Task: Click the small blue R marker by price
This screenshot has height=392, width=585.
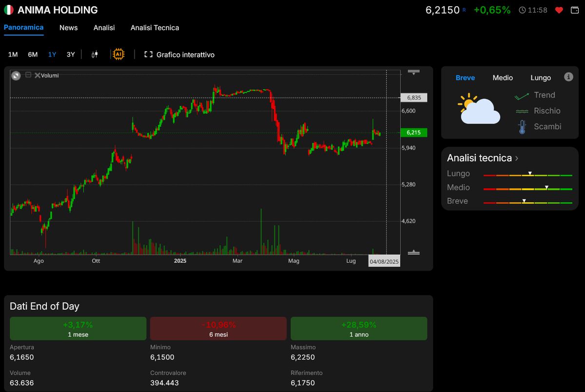Action: pyautogui.click(x=464, y=10)
